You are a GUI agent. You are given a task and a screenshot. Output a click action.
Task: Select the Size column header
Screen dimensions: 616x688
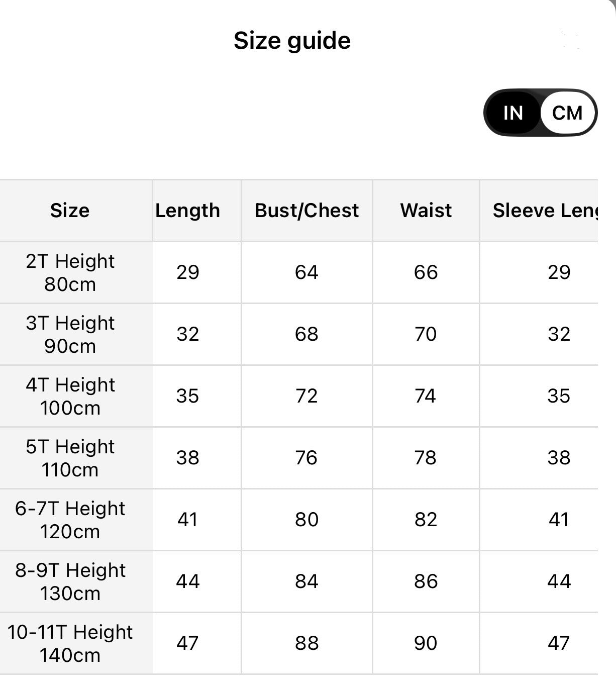coord(70,210)
